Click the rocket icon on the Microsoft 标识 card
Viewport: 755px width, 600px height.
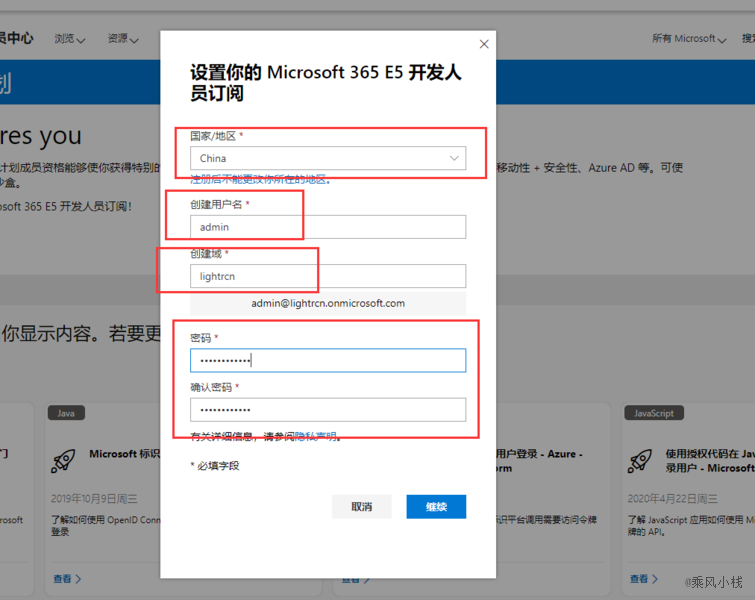[x=64, y=461]
